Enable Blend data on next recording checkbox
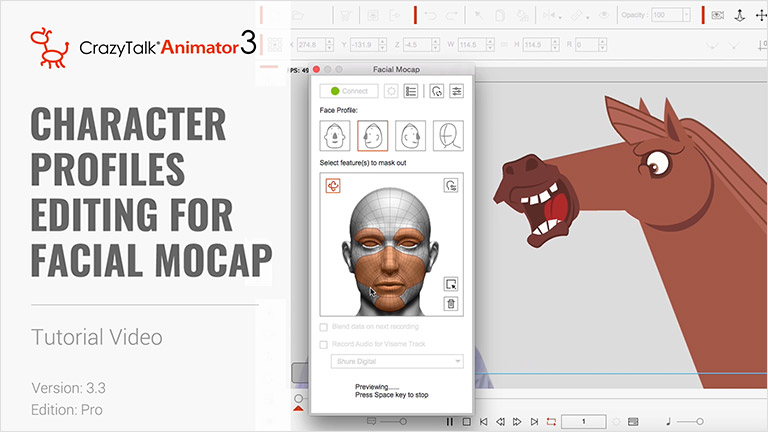 324,327
